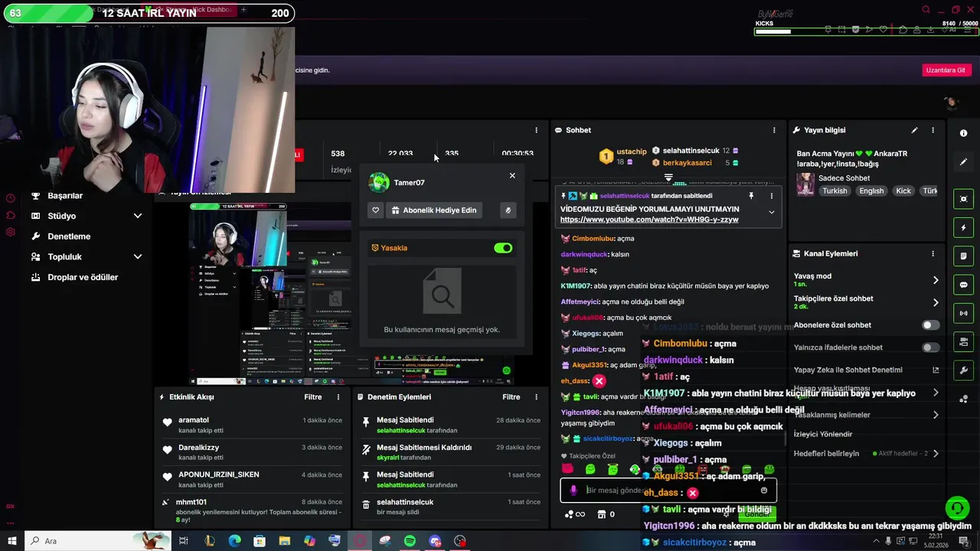Unpin the pinned chat message
Screen dimensions: 980x551
click(x=751, y=196)
